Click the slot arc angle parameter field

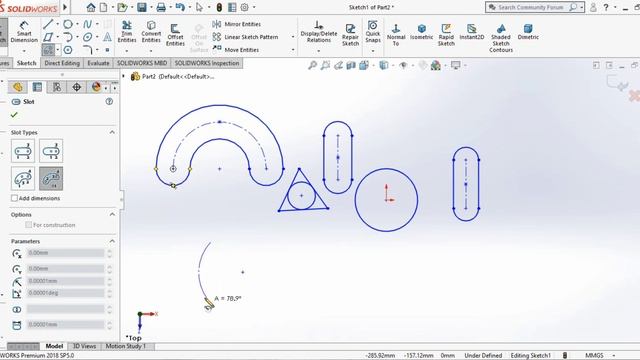pyautogui.click(x=66, y=293)
